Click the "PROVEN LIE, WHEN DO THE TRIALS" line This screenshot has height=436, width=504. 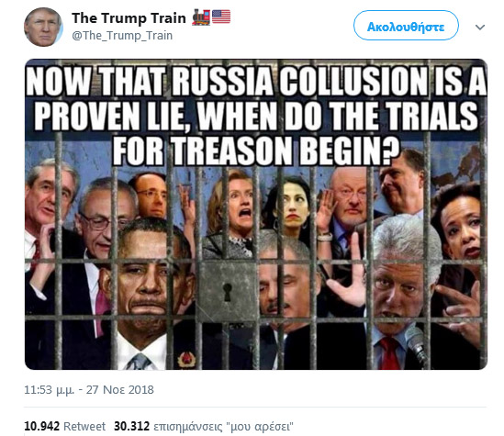(256, 116)
